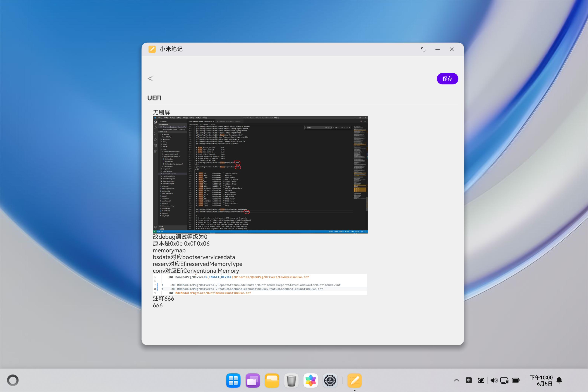The height and width of the screenshot is (392, 588).
Task: Open the INF code snippet image
Action: (260, 285)
